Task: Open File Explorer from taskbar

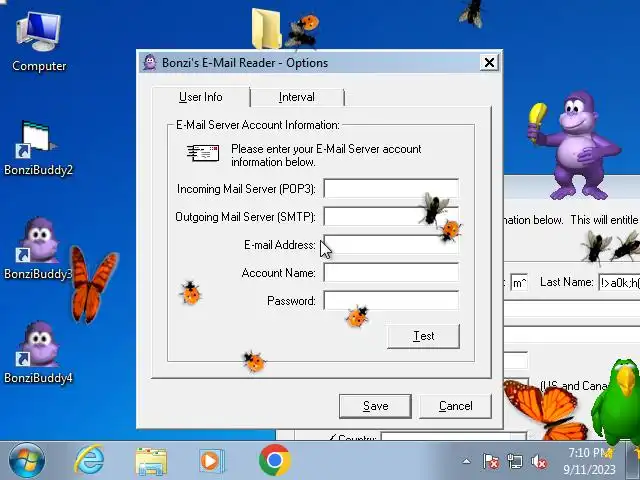Action: tap(151, 461)
